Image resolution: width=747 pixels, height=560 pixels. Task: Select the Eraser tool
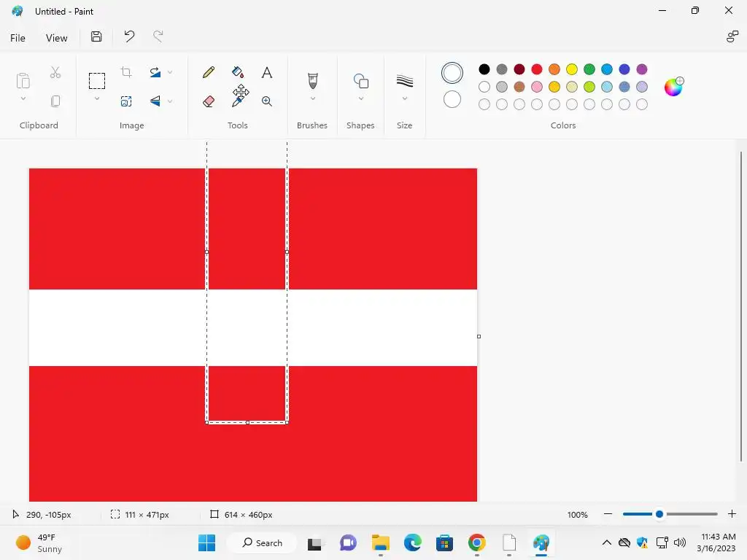(208, 101)
